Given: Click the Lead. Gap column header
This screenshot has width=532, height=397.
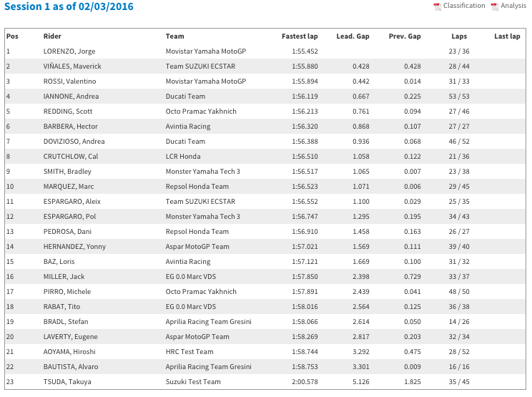Looking at the screenshot, I should (353, 36).
